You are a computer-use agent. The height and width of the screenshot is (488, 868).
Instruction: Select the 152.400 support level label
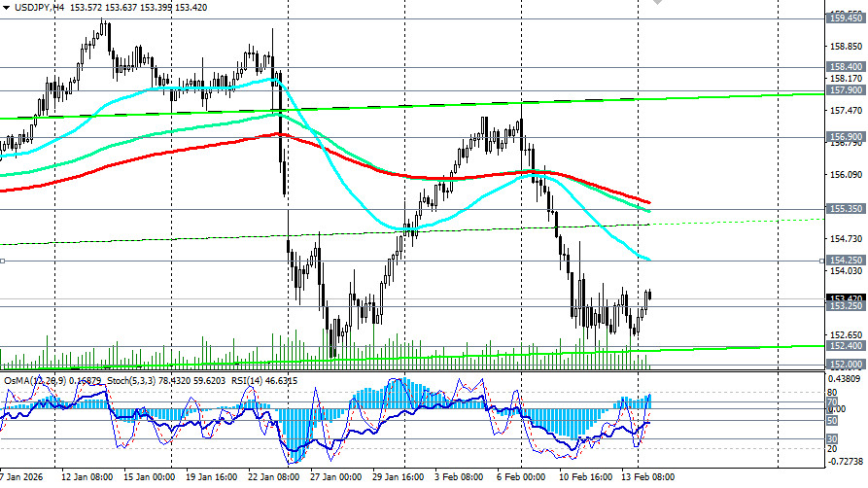pyautogui.click(x=845, y=346)
